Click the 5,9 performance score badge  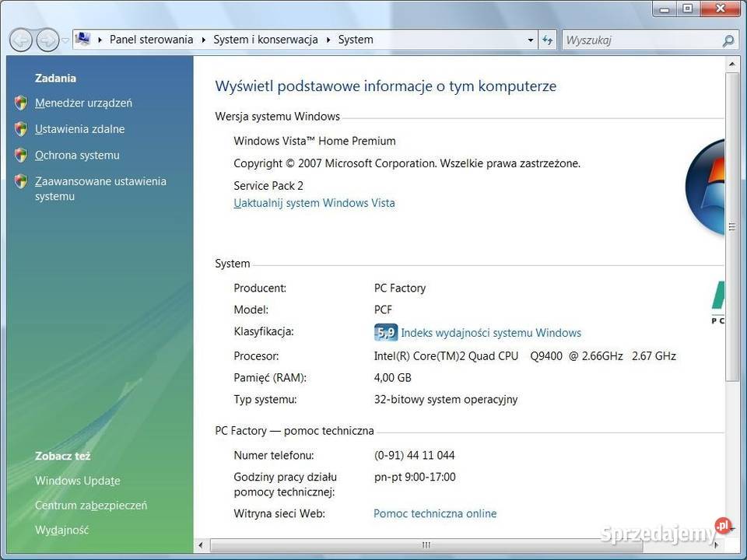click(x=385, y=333)
